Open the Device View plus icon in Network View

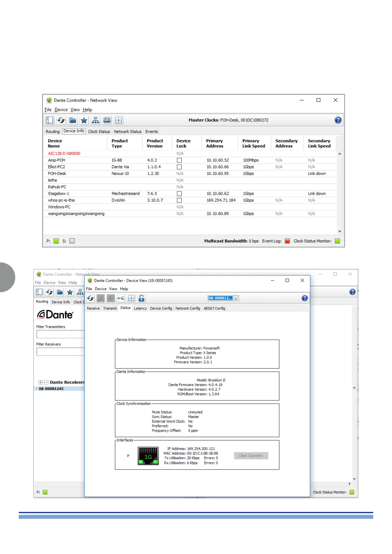(x=118, y=120)
